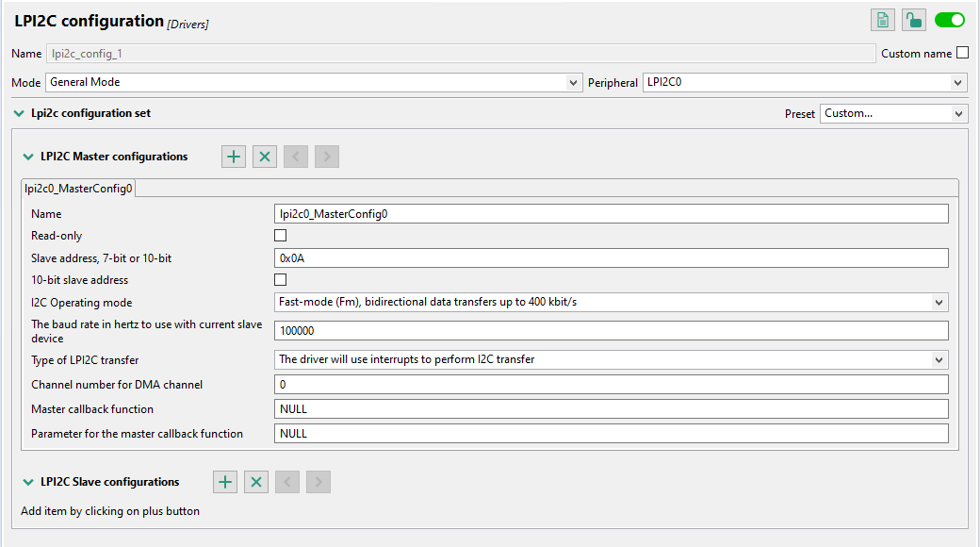
Task: Click Master configurations right arrow icon
Action: click(327, 157)
